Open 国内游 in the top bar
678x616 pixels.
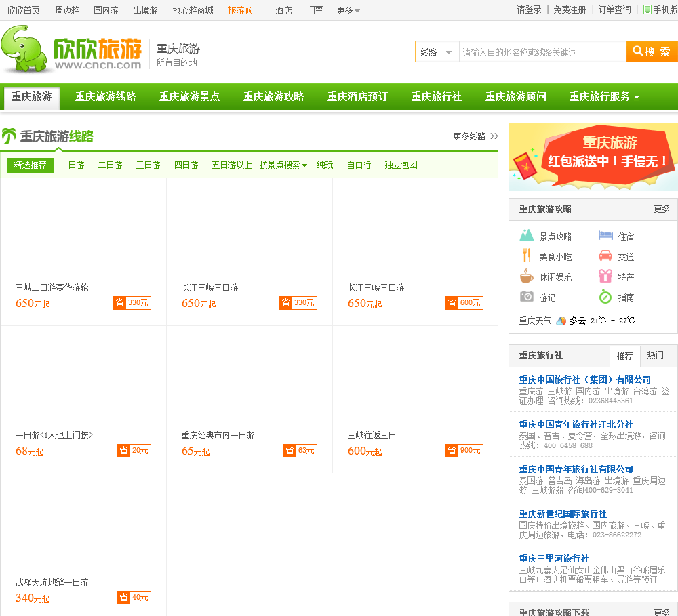106,10
